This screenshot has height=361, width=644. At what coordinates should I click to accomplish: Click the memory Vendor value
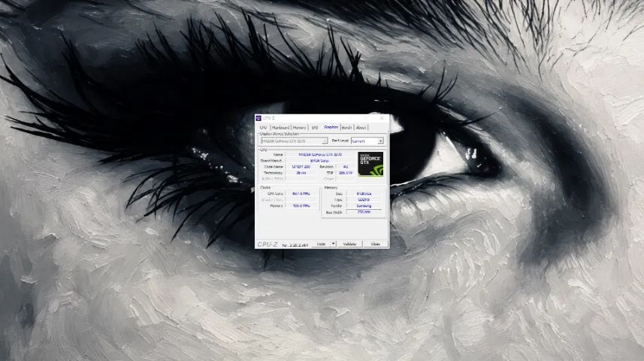364,205
